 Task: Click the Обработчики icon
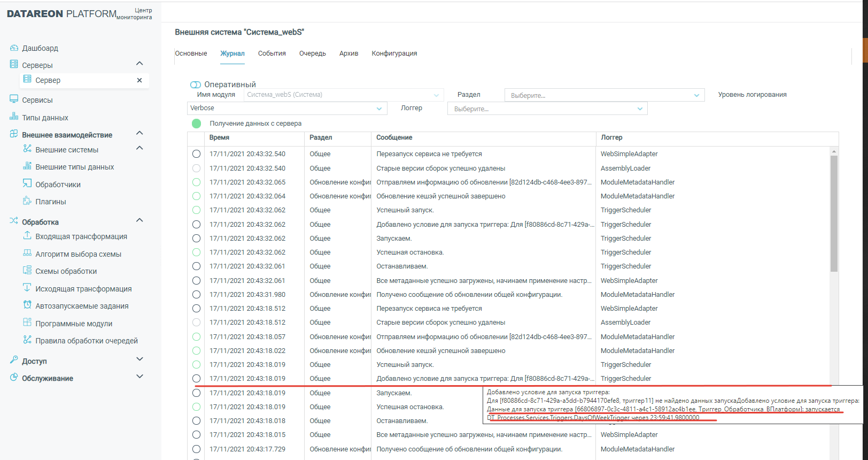click(27, 184)
